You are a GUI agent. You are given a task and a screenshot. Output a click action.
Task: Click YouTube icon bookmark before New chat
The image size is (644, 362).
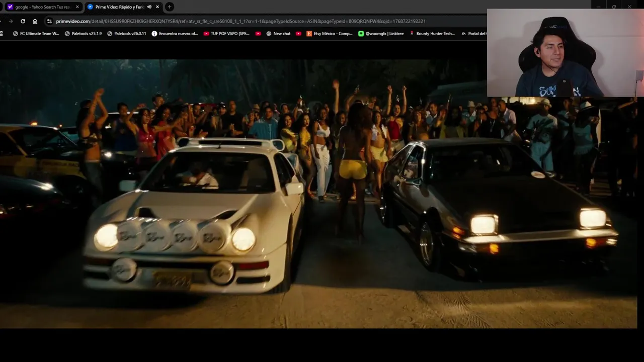[x=258, y=34]
